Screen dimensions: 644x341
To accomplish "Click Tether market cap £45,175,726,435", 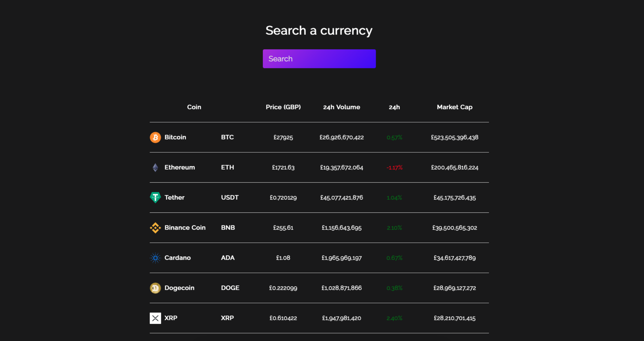I will 455,198.
